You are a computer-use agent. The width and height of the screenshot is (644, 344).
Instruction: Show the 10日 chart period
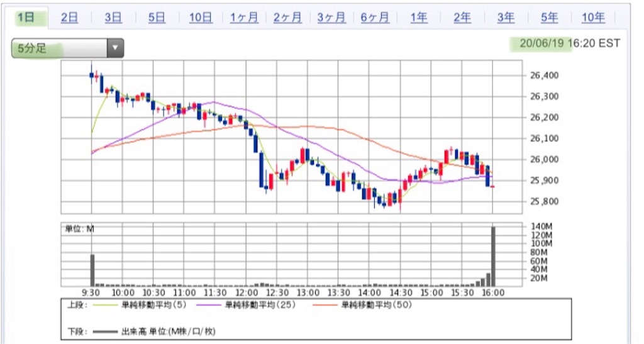pyautogui.click(x=201, y=18)
